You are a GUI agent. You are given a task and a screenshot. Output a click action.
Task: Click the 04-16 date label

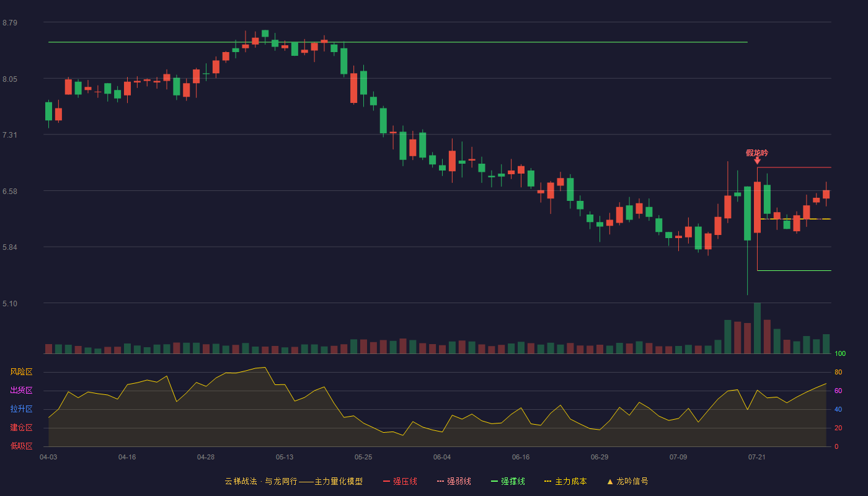coord(127,457)
